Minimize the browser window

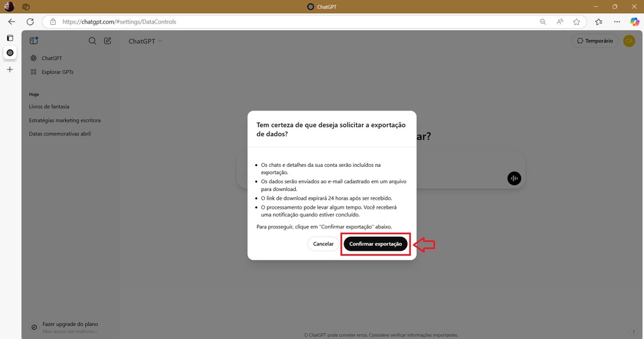[x=596, y=7]
